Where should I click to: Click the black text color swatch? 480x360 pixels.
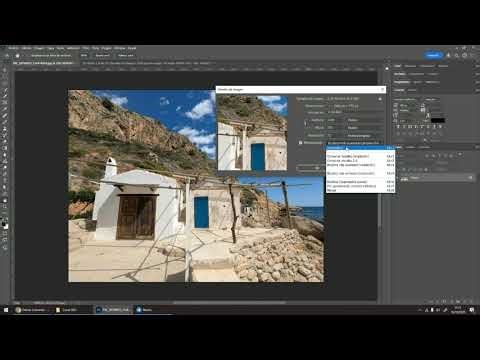coord(438,120)
